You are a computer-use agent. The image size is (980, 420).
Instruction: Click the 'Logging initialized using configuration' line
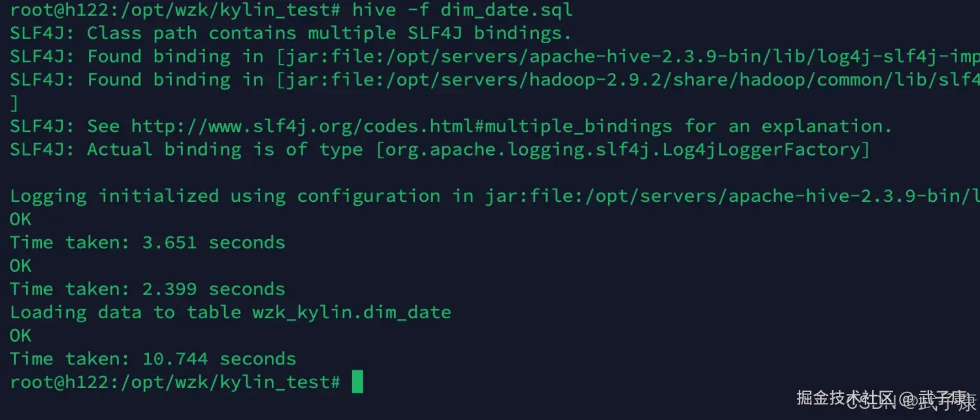[x=225, y=196]
